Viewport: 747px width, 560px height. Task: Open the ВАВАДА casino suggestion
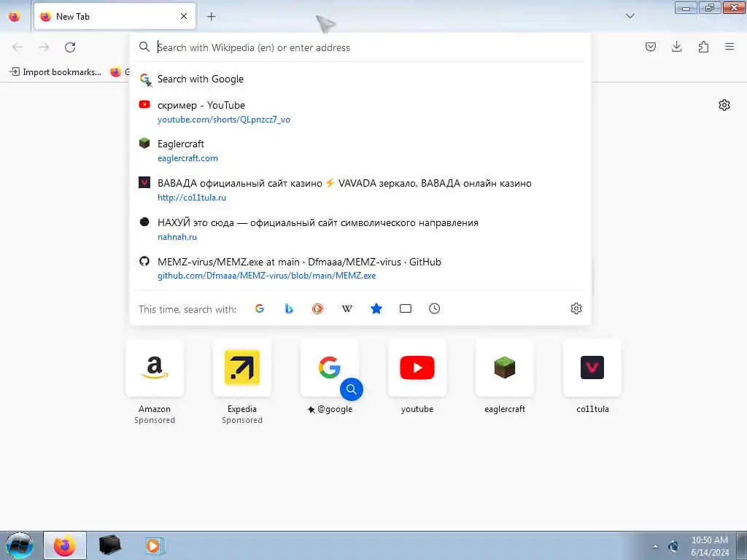[360, 190]
